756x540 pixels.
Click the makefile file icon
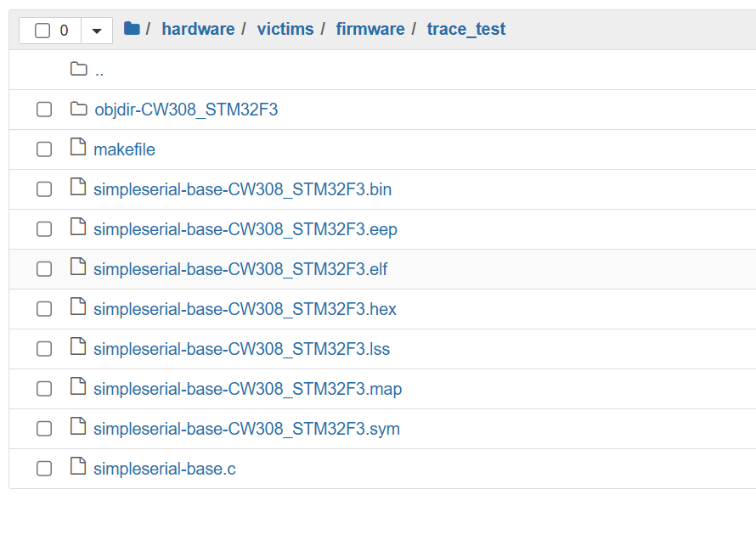pyautogui.click(x=78, y=147)
